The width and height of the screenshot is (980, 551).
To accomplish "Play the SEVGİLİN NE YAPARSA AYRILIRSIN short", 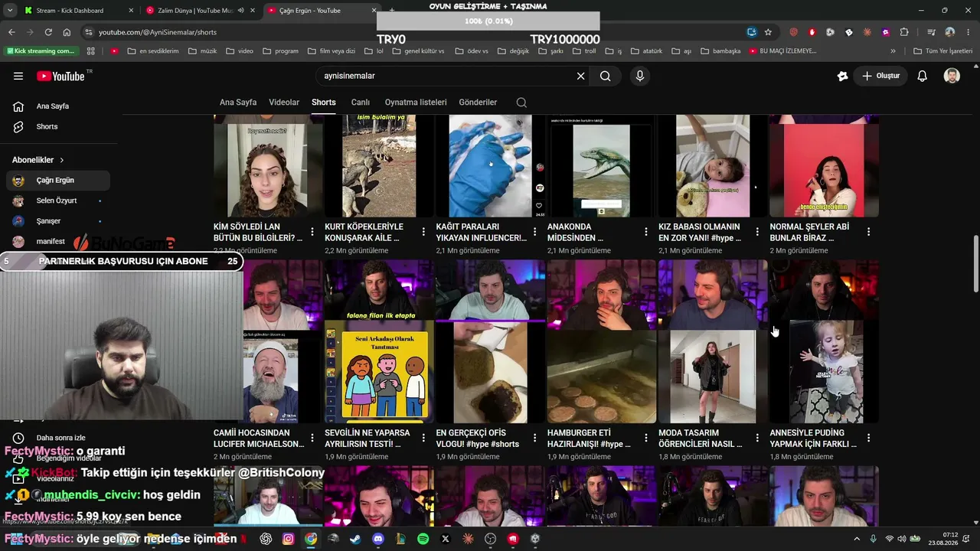I will coord(379,341).
